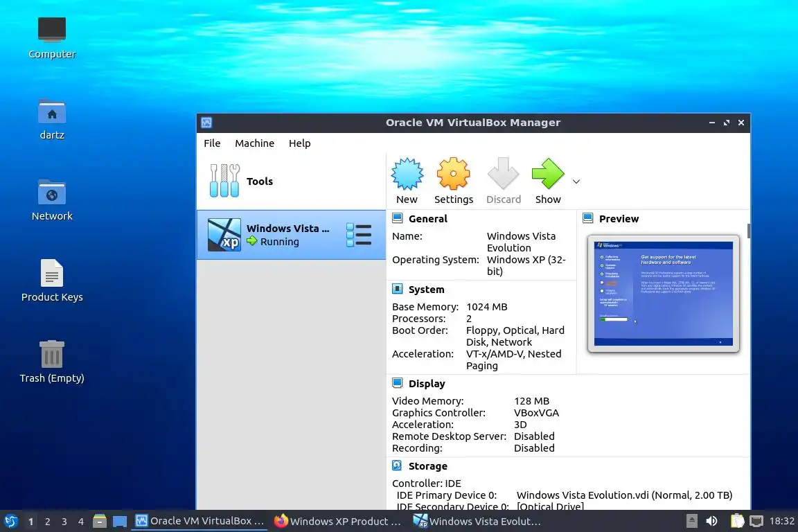Maximize the VirtualBox Manager window
798x532 pixels.
[726, 123]
